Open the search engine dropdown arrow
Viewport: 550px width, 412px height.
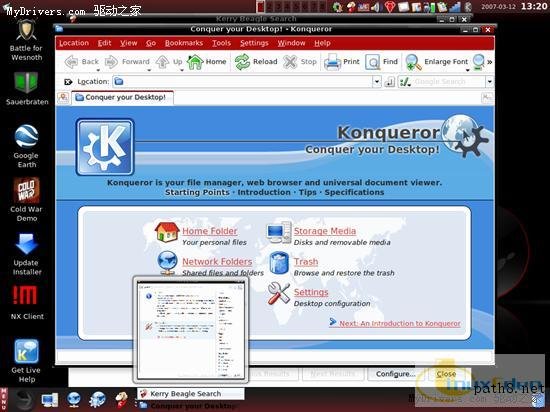pos(490,82)
